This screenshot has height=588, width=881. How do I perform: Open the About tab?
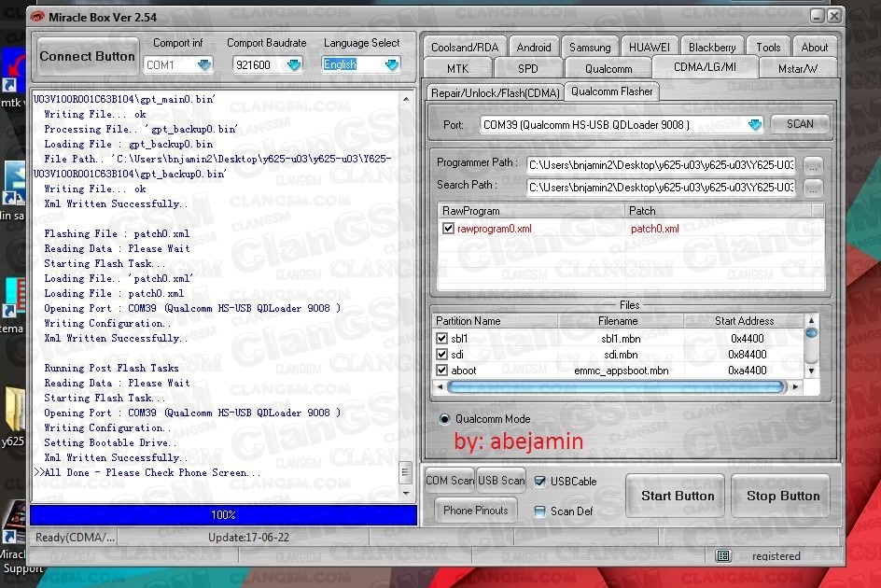[814, 48]
